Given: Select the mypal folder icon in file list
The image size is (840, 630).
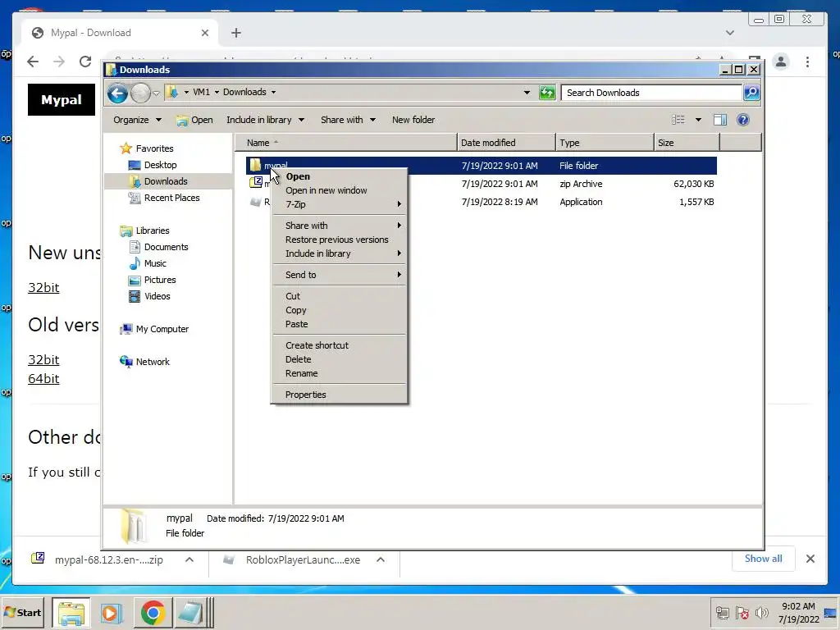Looking at the screenshot, I should 256,165.
